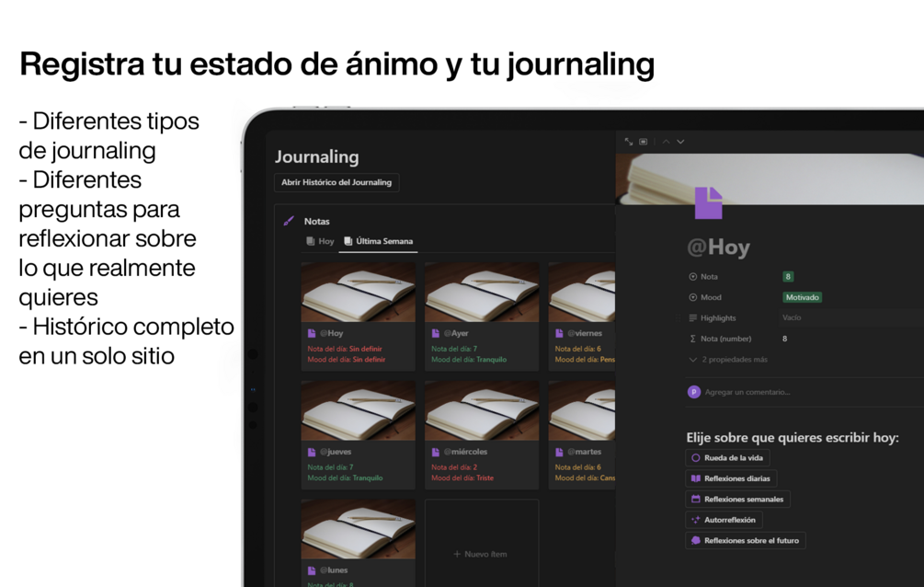Click the page icon next to @martes card
This screenshot has height=587, width=924.
[x=559, y=452]
